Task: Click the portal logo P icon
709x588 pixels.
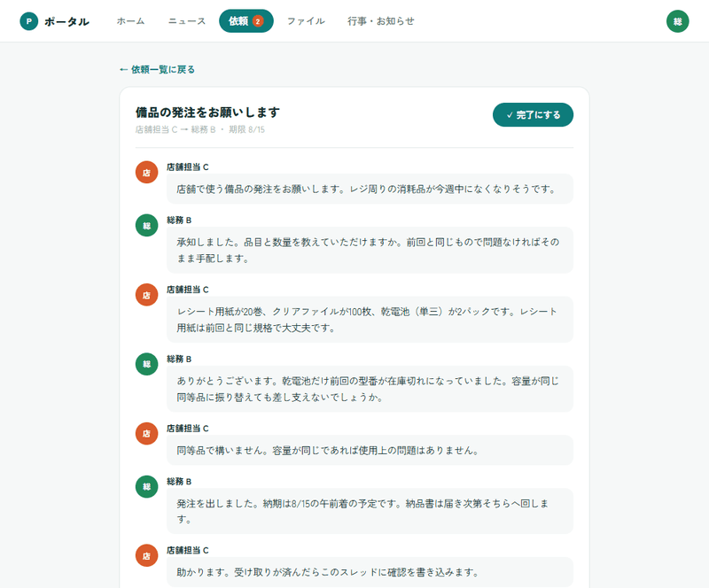Action: pyautogui.click(x=29, y=21)
